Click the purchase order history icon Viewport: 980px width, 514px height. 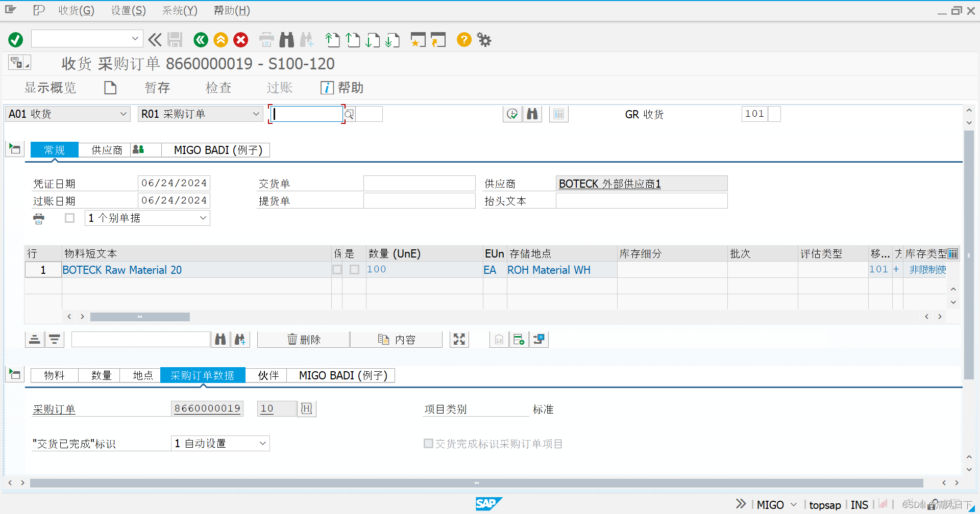pyautogui.click(x=307, y=408)
